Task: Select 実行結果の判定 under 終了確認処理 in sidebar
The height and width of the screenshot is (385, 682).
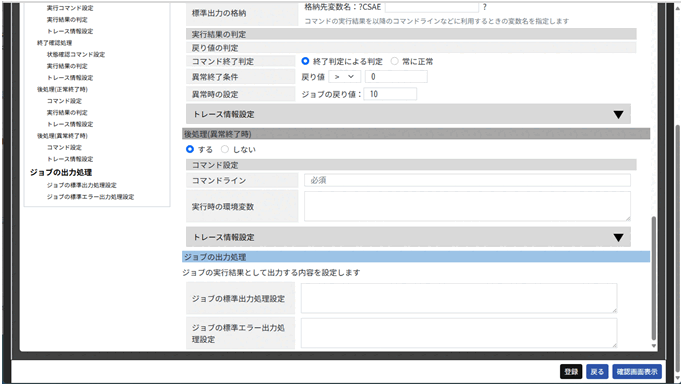Action: click(x=67, y=66)
